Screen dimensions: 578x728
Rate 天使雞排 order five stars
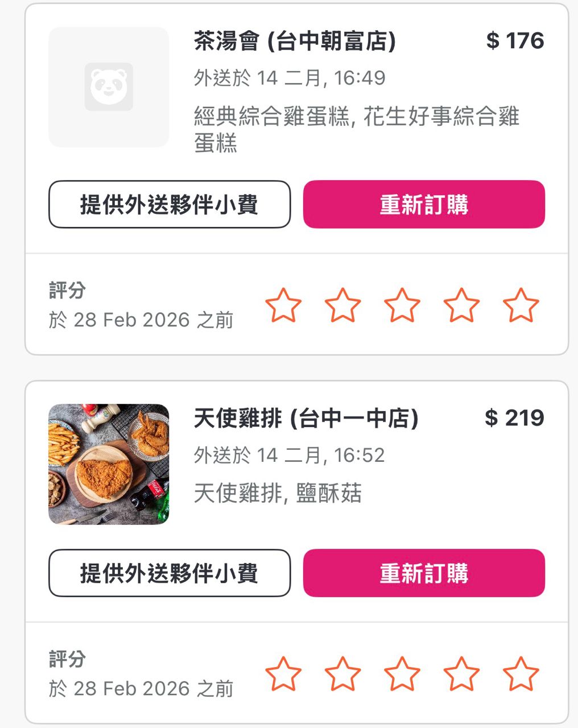521,673
